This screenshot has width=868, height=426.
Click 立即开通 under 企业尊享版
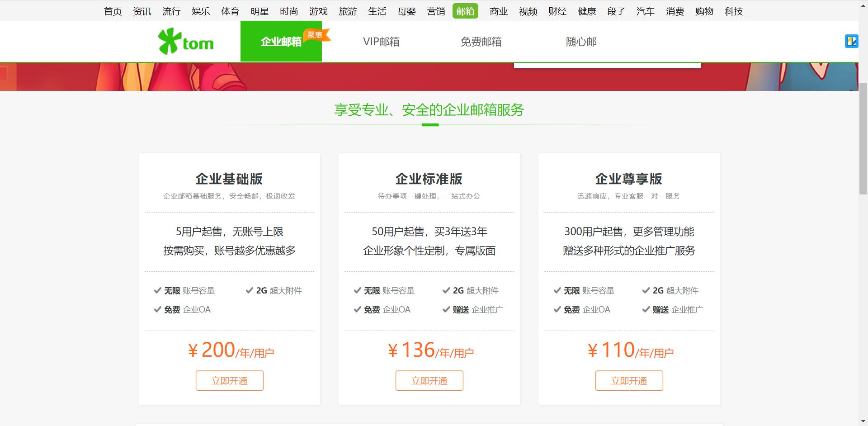coord(629,380)
